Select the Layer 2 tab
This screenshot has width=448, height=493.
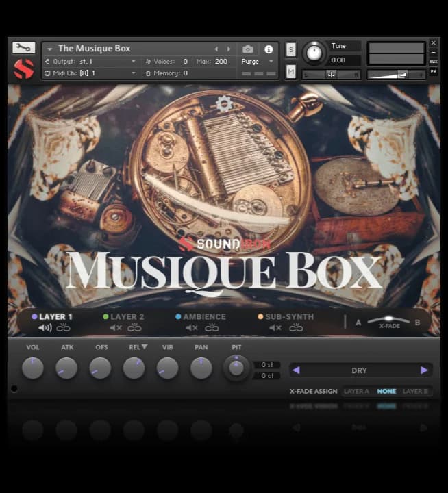(x=123, y=316)
